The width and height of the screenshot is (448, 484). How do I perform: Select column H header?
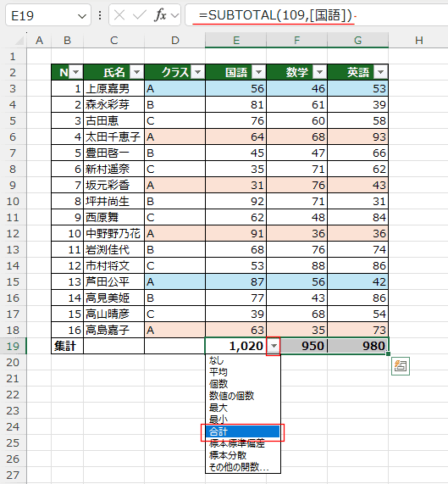tap(418, 41)
